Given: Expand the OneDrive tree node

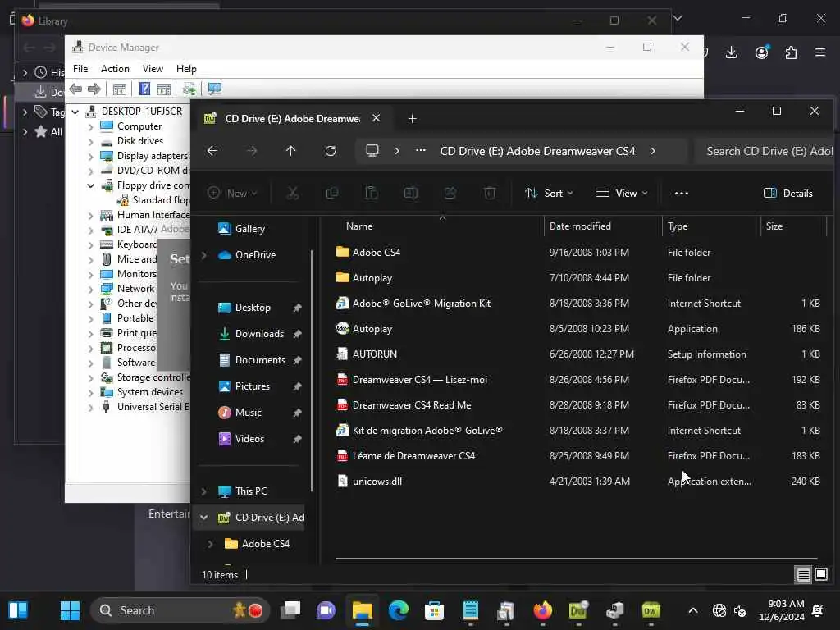Looking at the screenshot, I should point(204,256).
